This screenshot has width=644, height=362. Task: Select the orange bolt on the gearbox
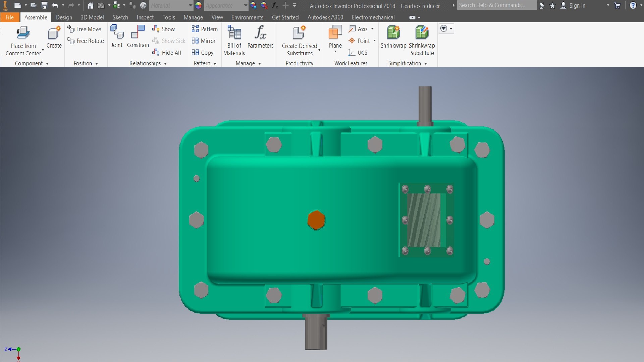[x=316, y=220]
